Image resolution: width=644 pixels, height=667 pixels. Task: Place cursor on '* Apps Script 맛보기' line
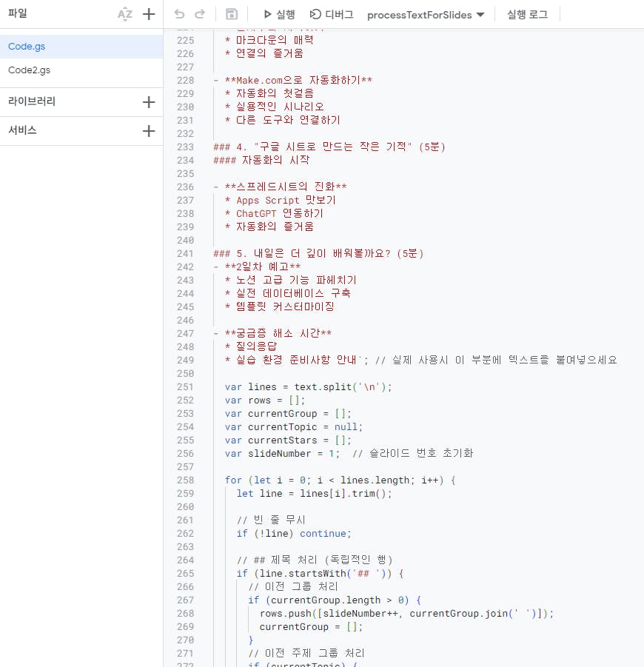[280, 201]
